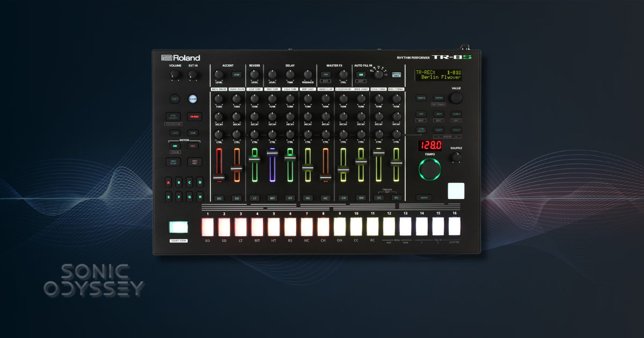This screenshot has width=644, height=338.
Task: Click the REVERB LEVEL knob
Action: tap(254, 75)
